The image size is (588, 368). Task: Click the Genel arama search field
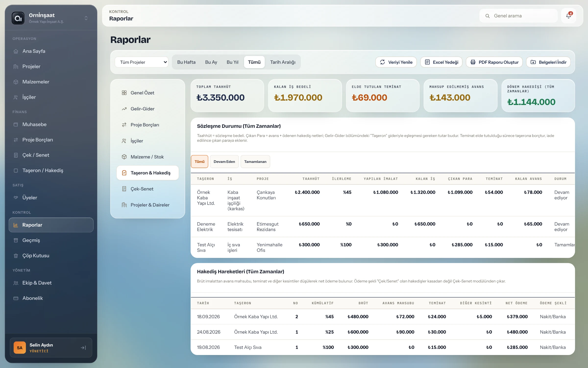point(518,16)
